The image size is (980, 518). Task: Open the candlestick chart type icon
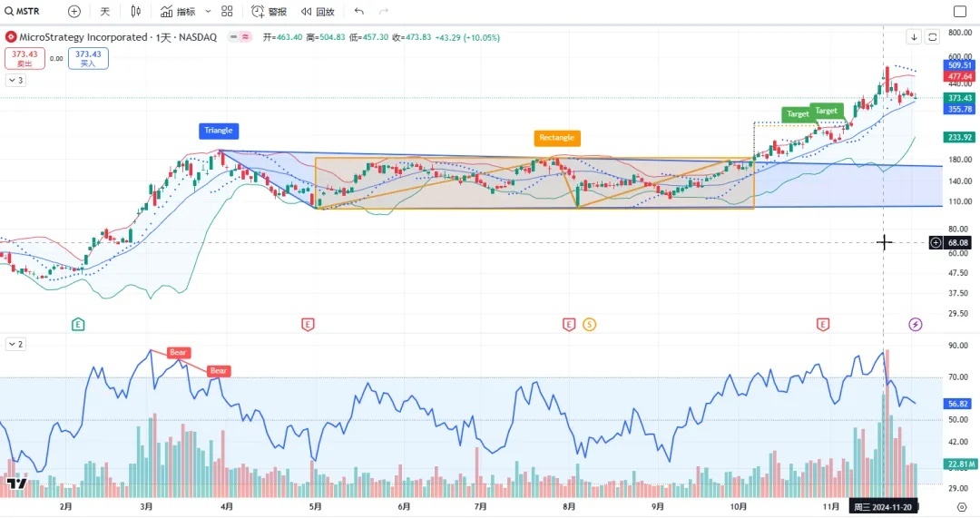136,12
